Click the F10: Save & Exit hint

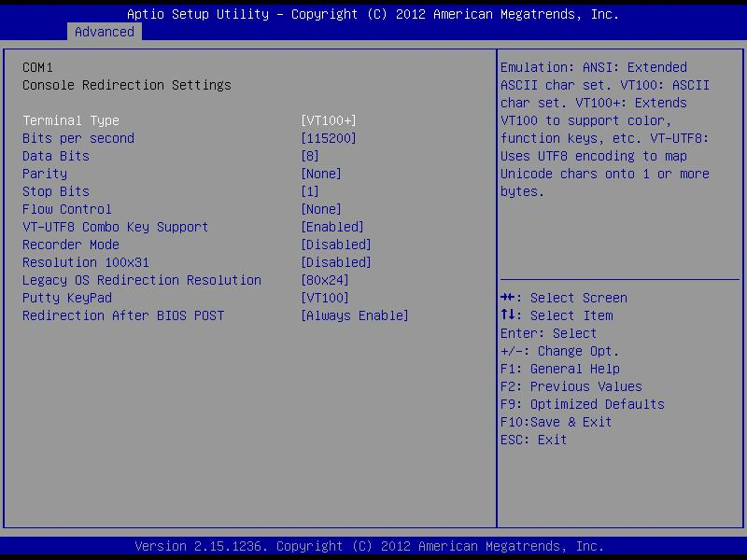click(556, 422)
